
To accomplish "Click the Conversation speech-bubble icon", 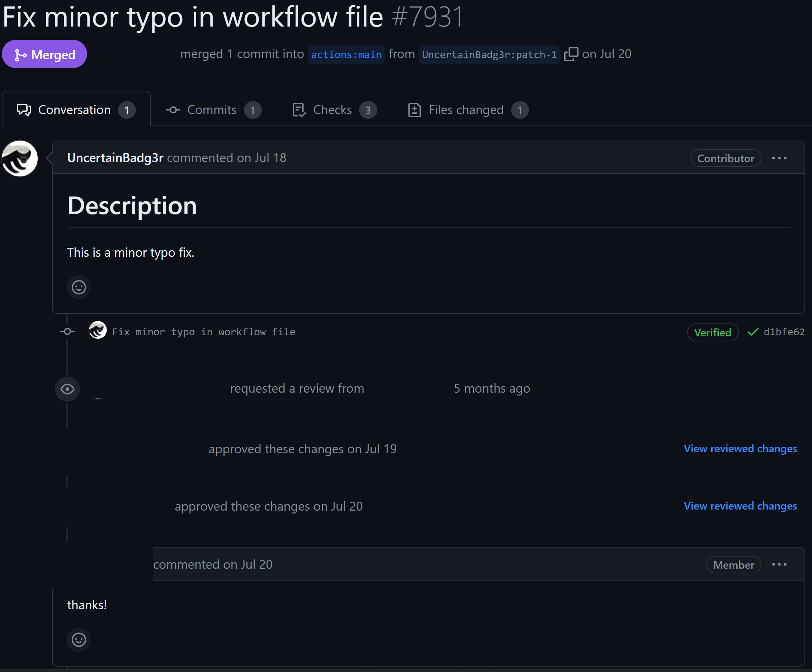I will click(x=23, y=109).
